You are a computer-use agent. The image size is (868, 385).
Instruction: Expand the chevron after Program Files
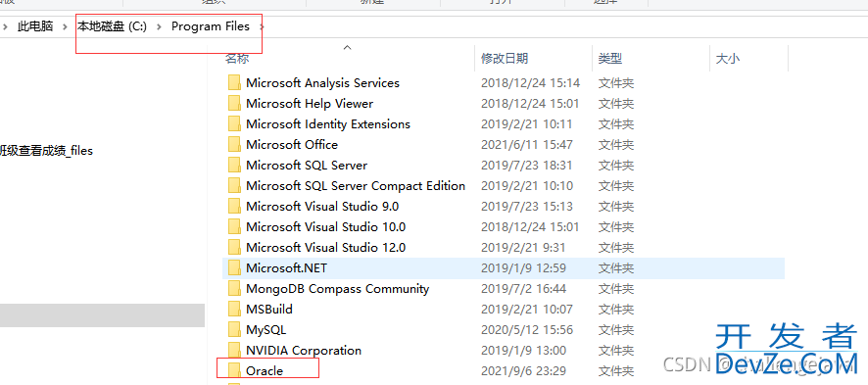tap(262, 26)
